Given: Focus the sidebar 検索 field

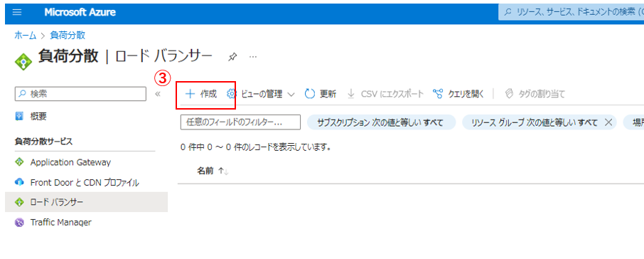Looking at the screenshot, I should (x=80, y=94).
